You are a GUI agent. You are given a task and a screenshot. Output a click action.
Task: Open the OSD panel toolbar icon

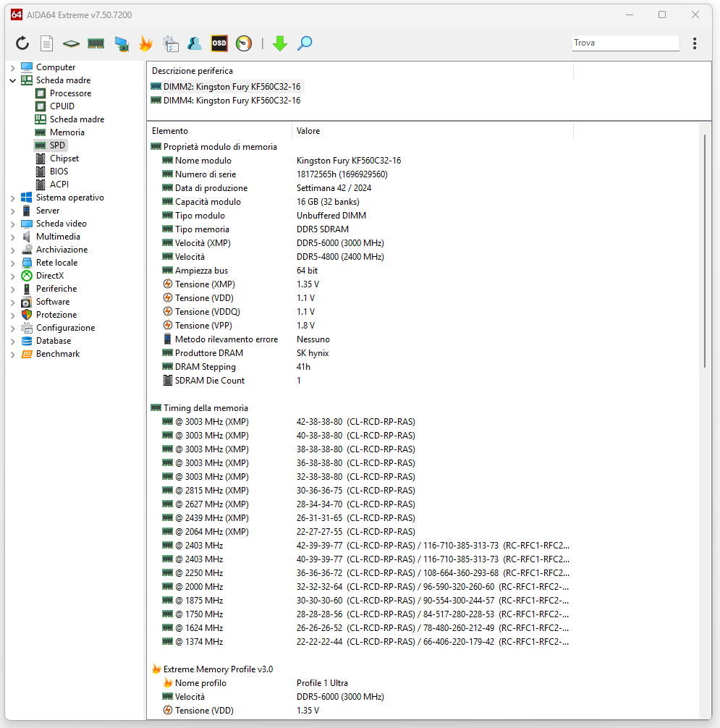pos(219,43)
